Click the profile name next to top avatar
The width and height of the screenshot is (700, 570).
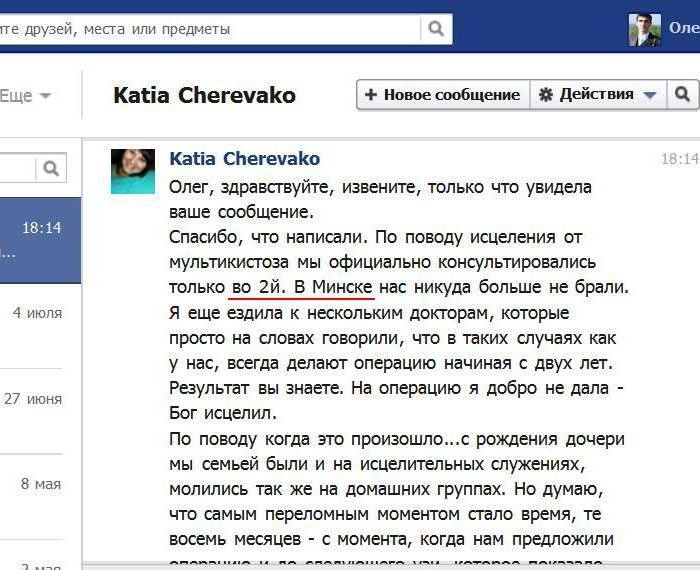point(684,30)
